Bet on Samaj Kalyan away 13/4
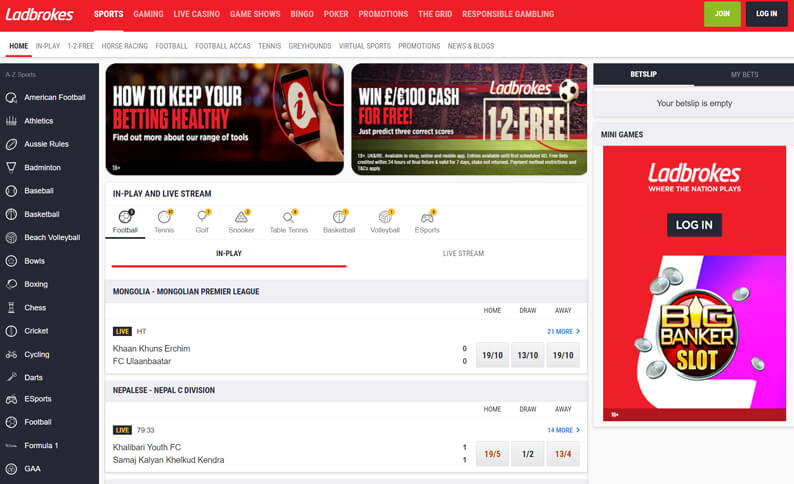794x484 pixels. pyautogui.click(x=563, y=454)
